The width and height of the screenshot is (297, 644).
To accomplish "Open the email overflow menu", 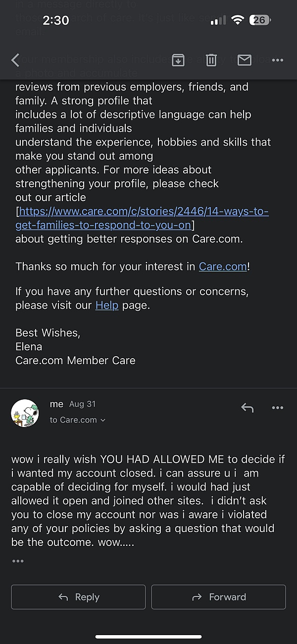I will tap(277, 60).
